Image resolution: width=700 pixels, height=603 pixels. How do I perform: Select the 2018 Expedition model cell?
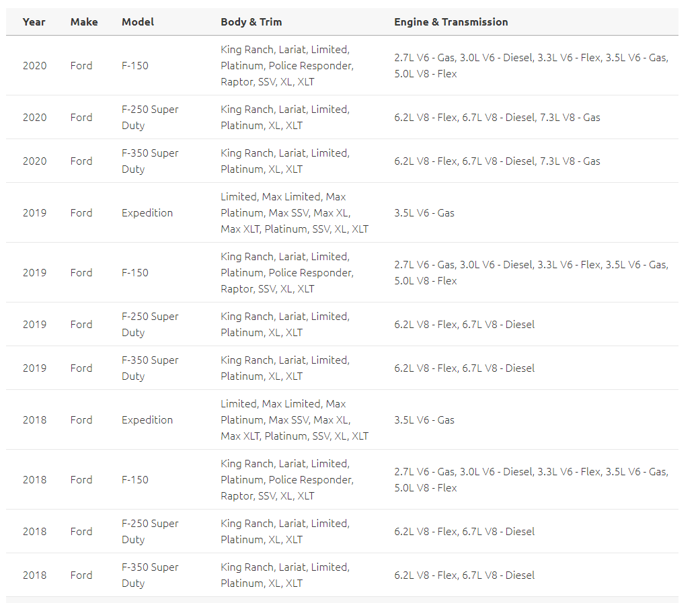pos(147,420)
